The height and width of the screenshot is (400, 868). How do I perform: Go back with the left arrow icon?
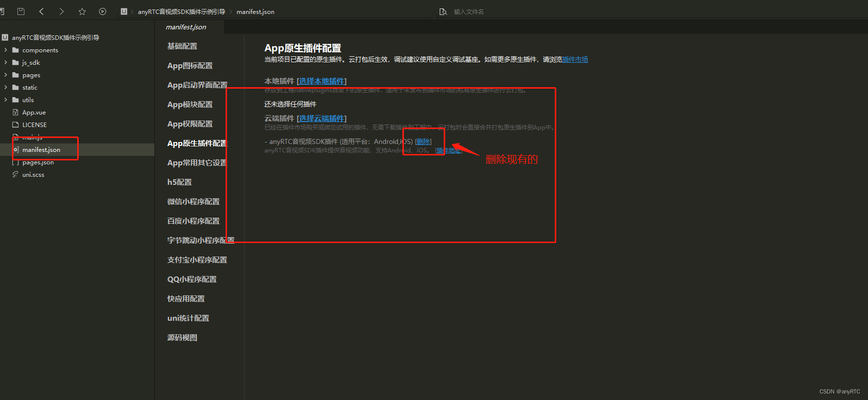(41, 11)
